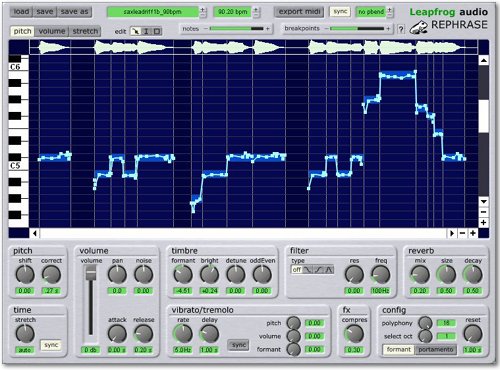Zoom out horizontally with the minus button
The image size is (500, 370).
click(462, 233)
